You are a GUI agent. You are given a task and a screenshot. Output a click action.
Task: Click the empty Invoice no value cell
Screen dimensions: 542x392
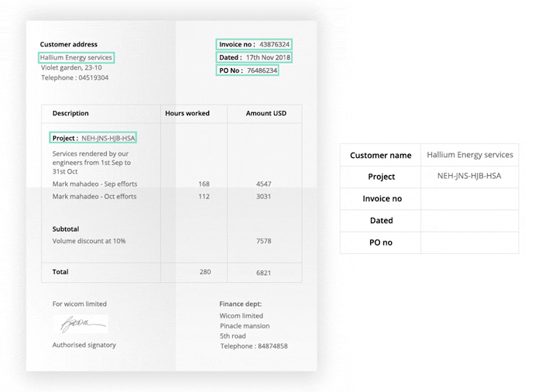[x=469, y=199]
